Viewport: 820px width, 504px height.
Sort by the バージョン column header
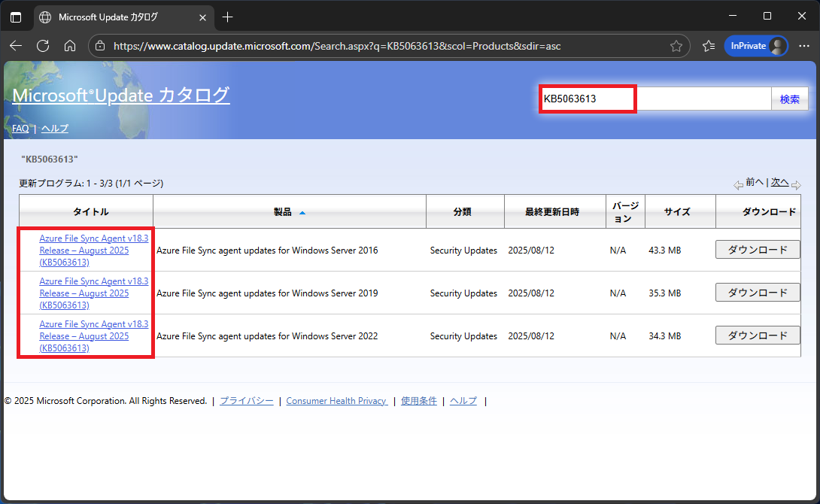coord(625,211)
